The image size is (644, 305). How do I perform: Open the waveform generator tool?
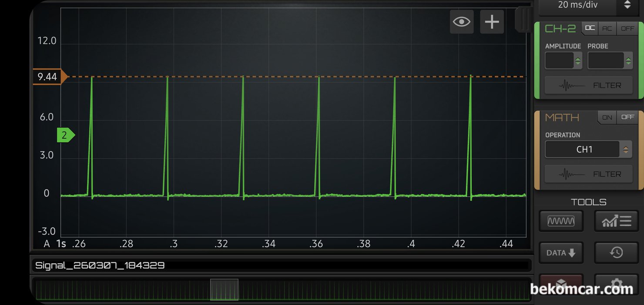pyautogui.click(x=561, y=221)
